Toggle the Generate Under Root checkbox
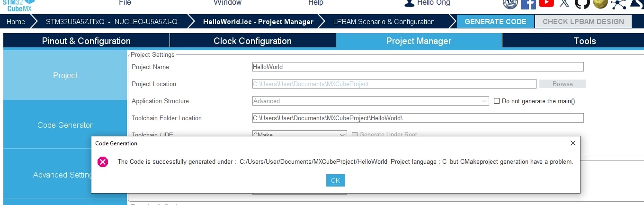Screen dimensions: 644x205 pos(355,135)
